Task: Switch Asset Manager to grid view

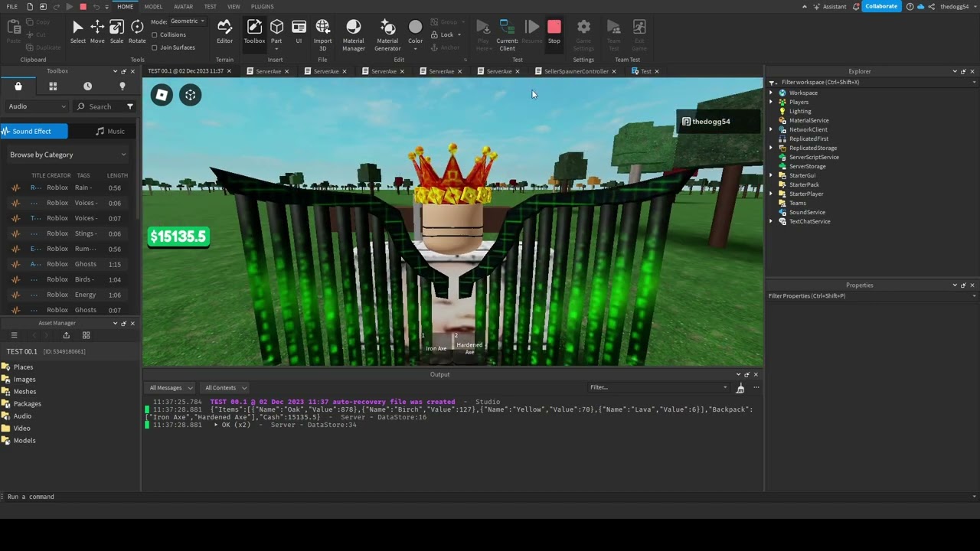Action: click(x=86, y=335)
